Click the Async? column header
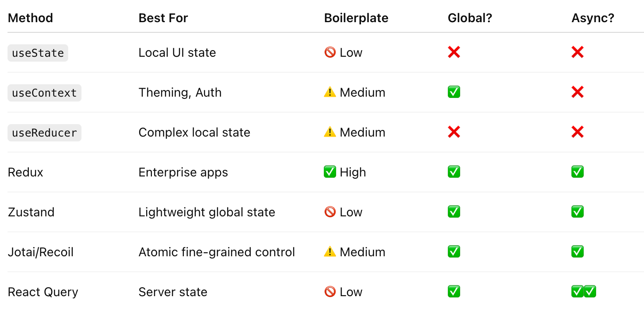644x317 pixels. (x=593, y=18)
